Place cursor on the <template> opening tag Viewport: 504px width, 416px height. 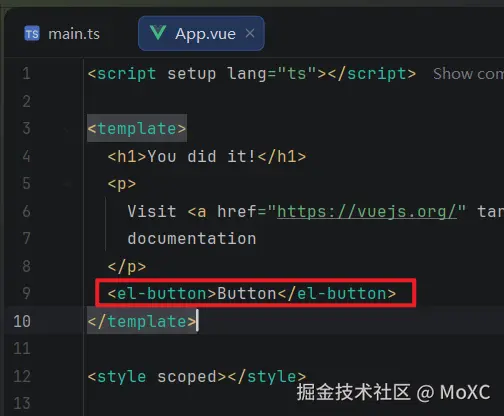(137, 128)
